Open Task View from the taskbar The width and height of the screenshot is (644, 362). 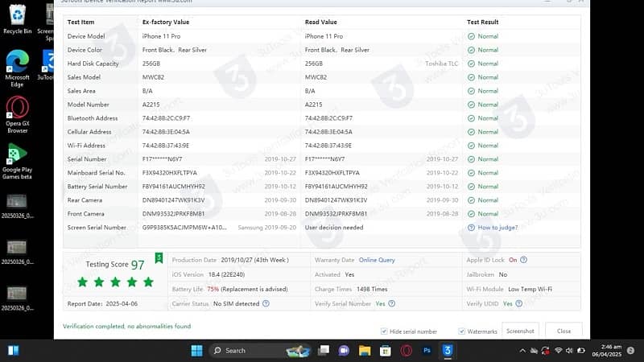point(324,351)
